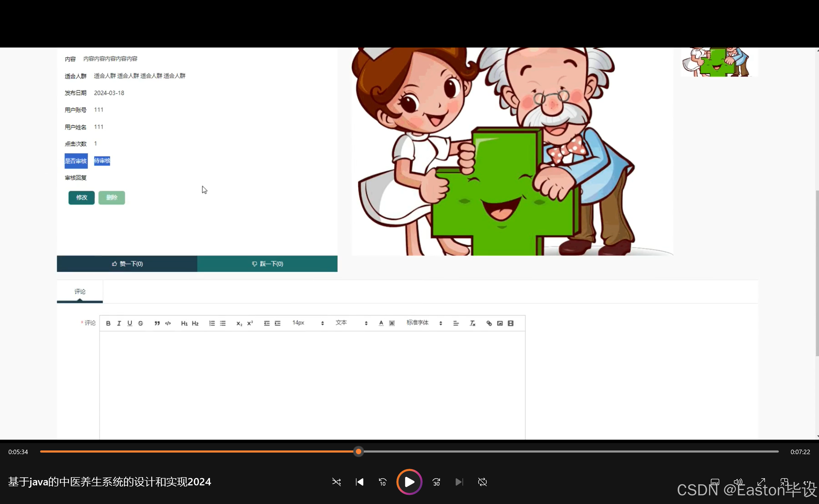Insert an image into the comment
This screenshot has width=819, height=504.
coord(500,323)
